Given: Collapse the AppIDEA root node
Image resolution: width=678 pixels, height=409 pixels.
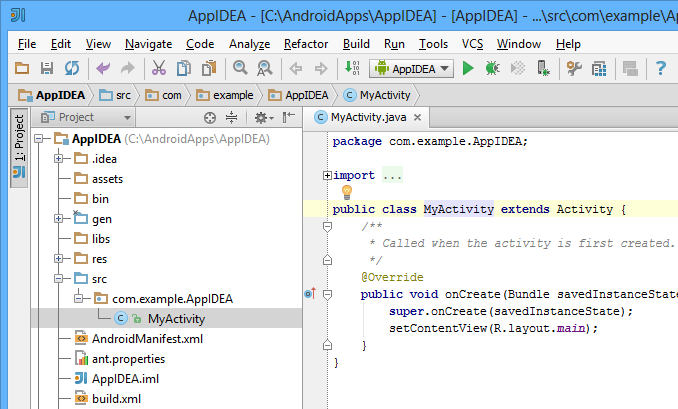Looking at the screenshot, I should 39,139.
